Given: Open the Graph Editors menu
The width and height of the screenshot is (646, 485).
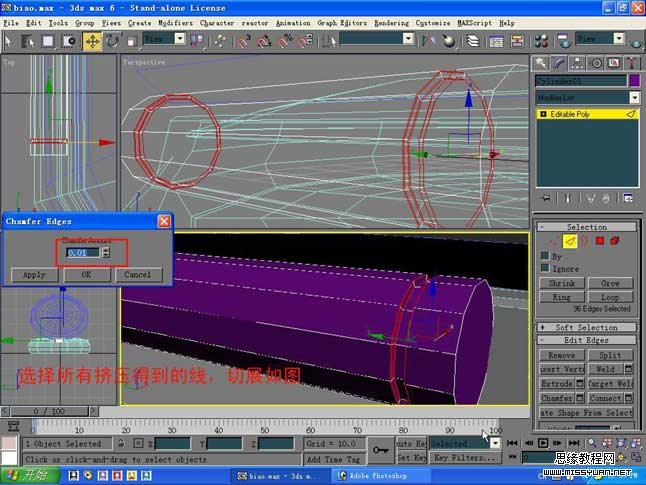Looking at the screenshot, I should click(x=342, y=23).
